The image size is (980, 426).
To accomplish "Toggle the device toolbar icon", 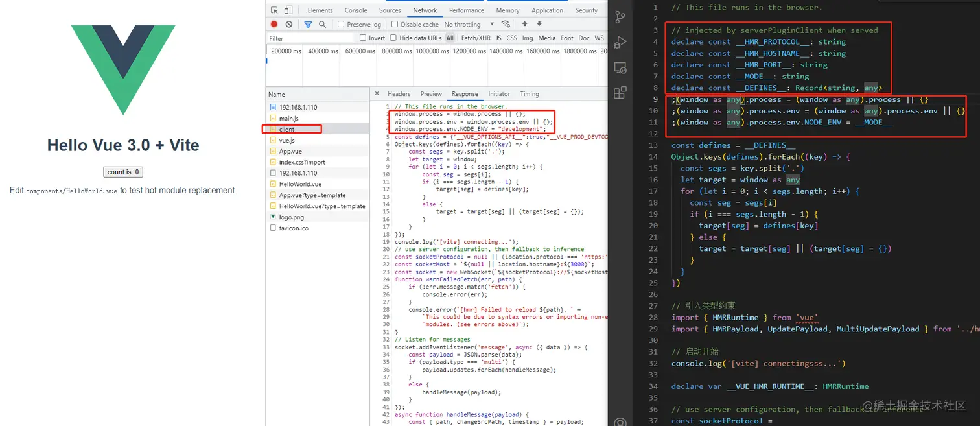I will [x=288, y=10].
